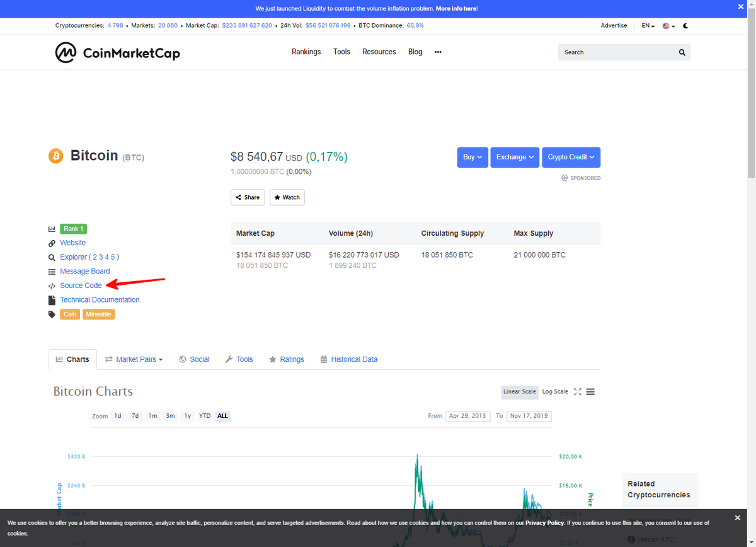Select Log Scale option
The height and width of the screenshot is (547, 756).
pyautogui.click(x=555, y=392)
